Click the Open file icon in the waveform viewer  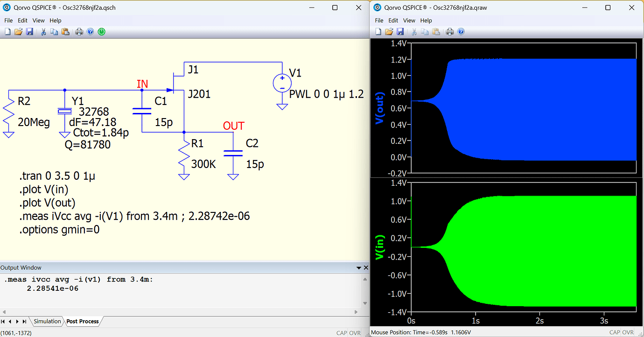click(389, 31)
